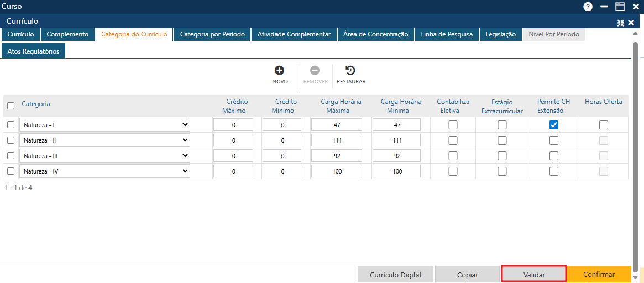
Task: Open the Atos Regulatórios tab
Action: (x=33, y=51)
